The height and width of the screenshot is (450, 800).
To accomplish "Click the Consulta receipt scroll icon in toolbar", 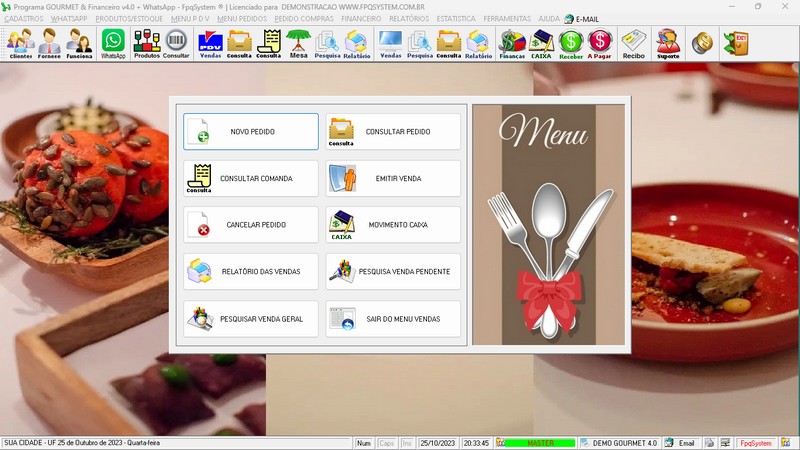I will click(x=268, y=44).
